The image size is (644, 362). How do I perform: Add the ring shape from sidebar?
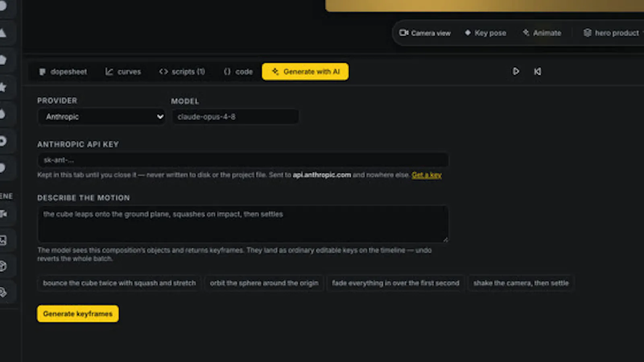[x=2, y=141]
